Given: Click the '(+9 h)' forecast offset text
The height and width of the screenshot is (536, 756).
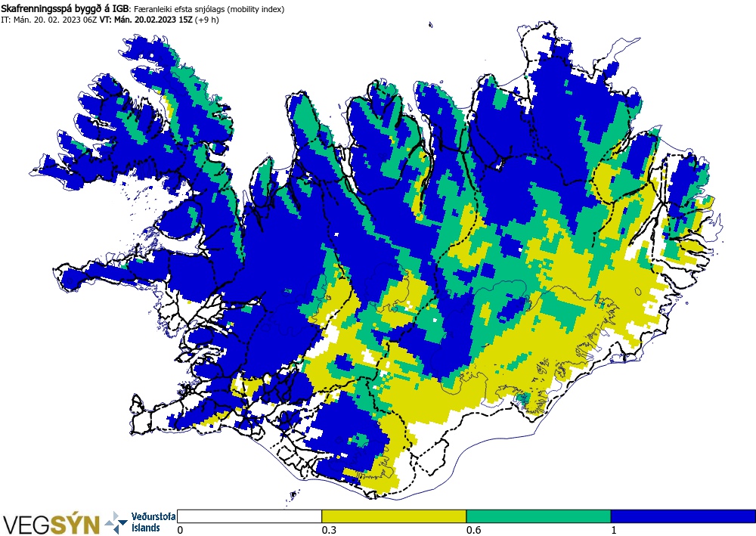Looking at the screenshot, I should 207,20.
